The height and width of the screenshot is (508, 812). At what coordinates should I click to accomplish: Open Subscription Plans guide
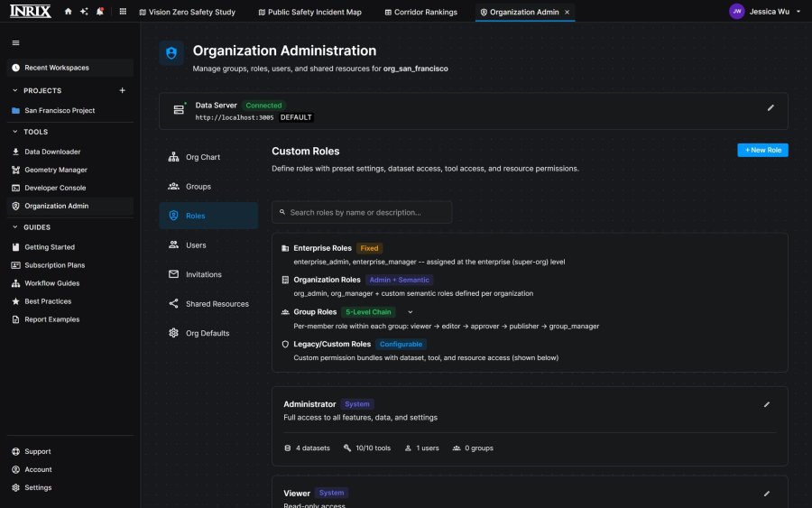point(69,265)
